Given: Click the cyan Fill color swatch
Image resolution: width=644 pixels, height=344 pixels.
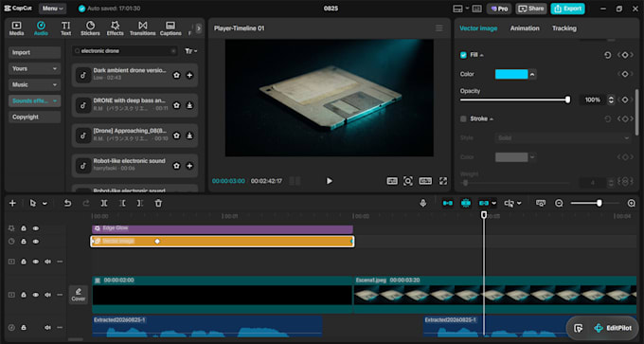Looking at the screenshot, I should point(511,74).
